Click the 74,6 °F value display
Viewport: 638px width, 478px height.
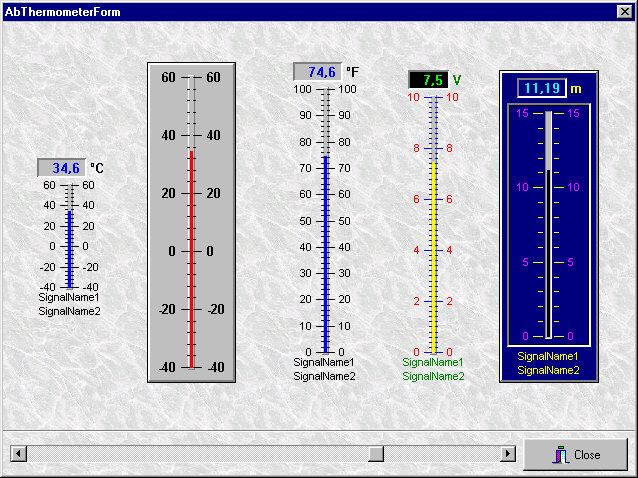pos(317,72)
